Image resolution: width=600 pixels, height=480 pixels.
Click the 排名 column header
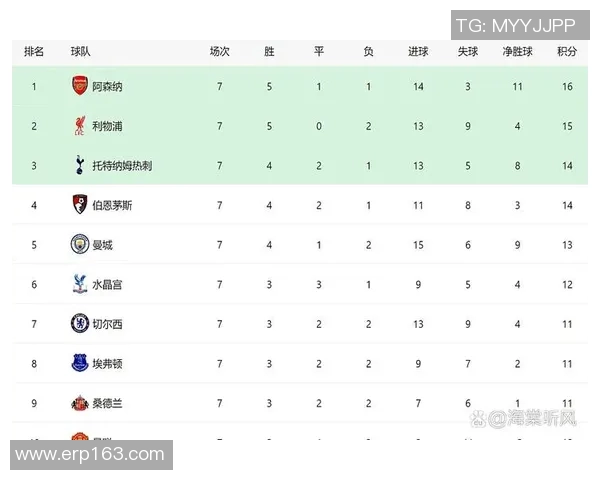34,52
